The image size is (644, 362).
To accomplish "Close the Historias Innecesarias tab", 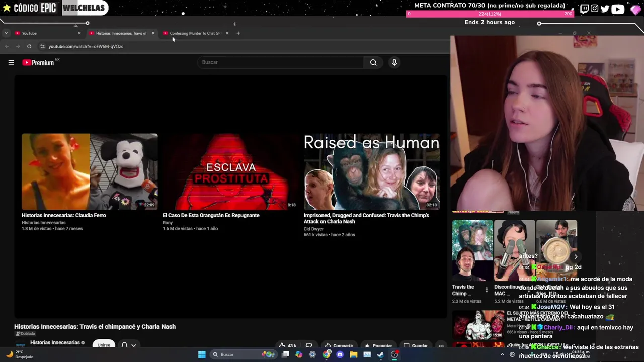I will (x=153, y=33).
